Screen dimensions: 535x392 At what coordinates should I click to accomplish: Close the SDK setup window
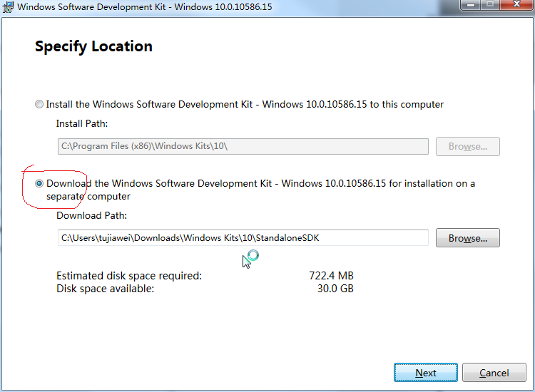click(x=516, y=5)
